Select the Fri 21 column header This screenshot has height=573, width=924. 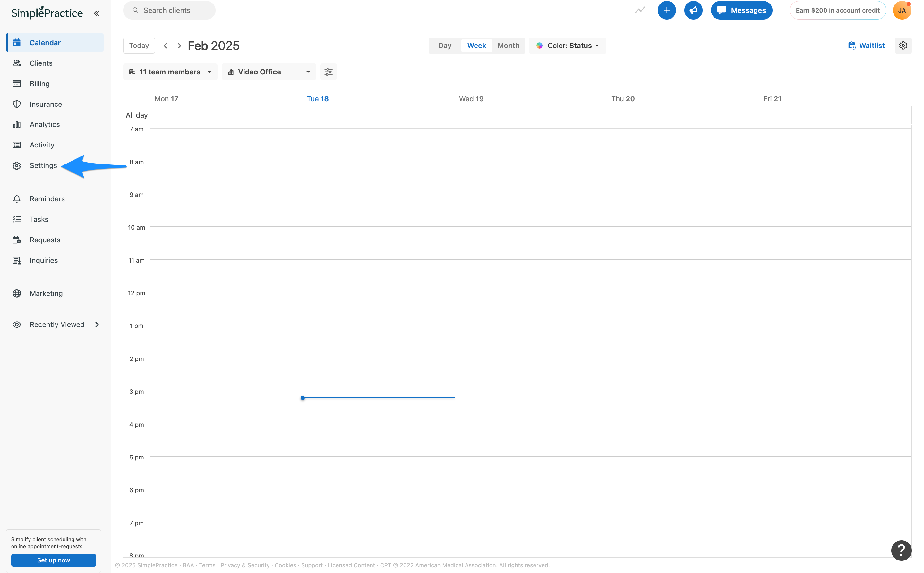[x=772, y=98]
